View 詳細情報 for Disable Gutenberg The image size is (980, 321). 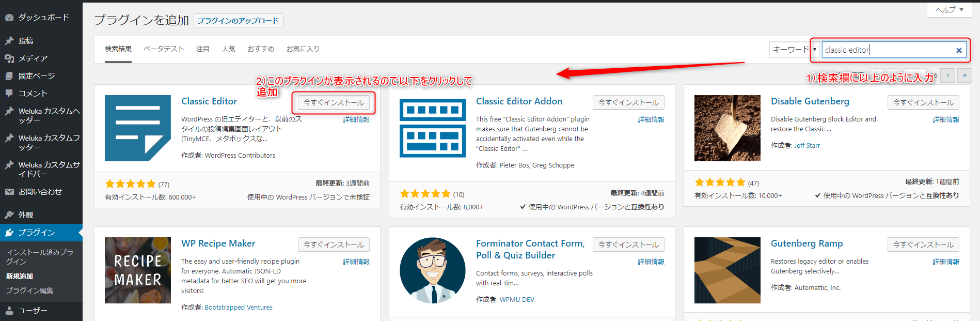coord(946,119)
